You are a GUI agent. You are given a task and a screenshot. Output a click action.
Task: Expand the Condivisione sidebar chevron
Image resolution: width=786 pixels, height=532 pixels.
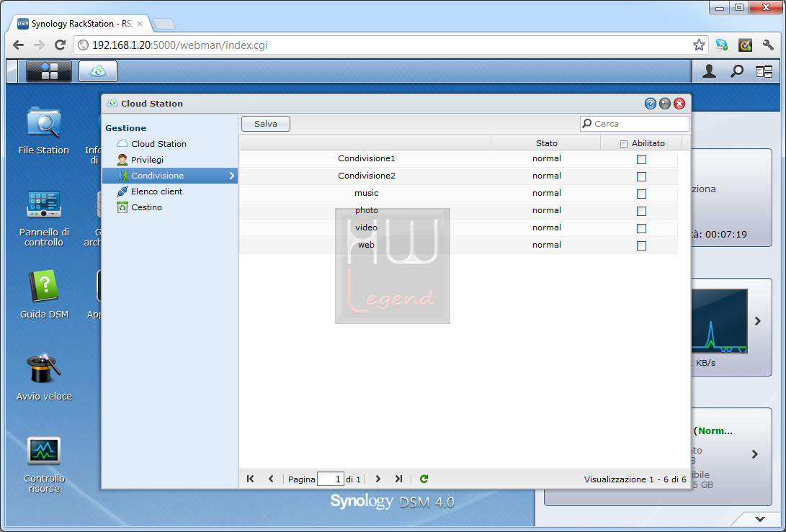[231, 176]
